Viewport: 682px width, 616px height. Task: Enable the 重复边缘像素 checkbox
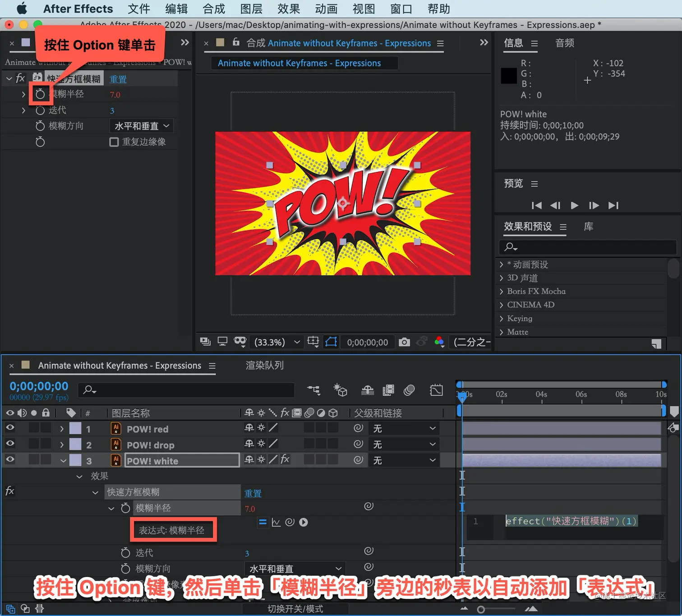click(x=114, y=142)
